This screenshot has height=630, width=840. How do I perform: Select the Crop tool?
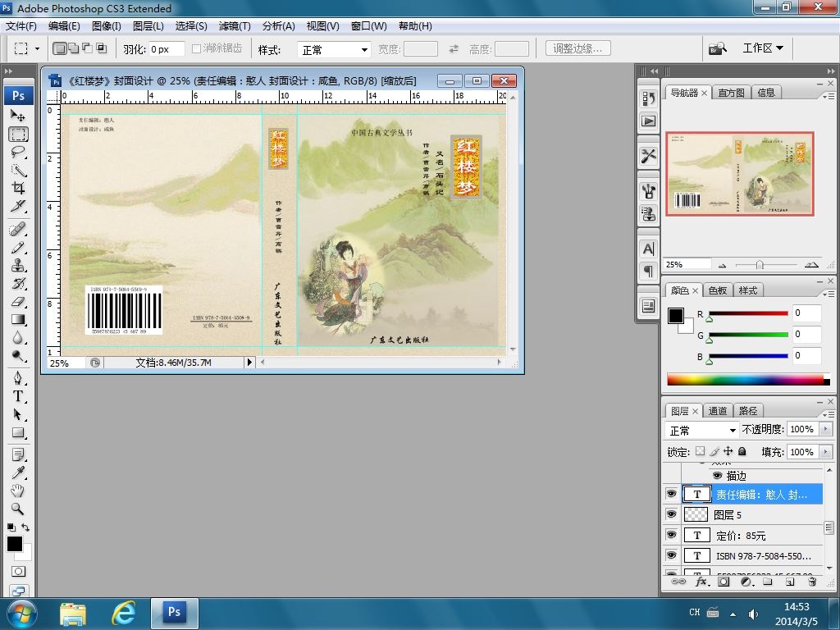[x=18, y=188]
